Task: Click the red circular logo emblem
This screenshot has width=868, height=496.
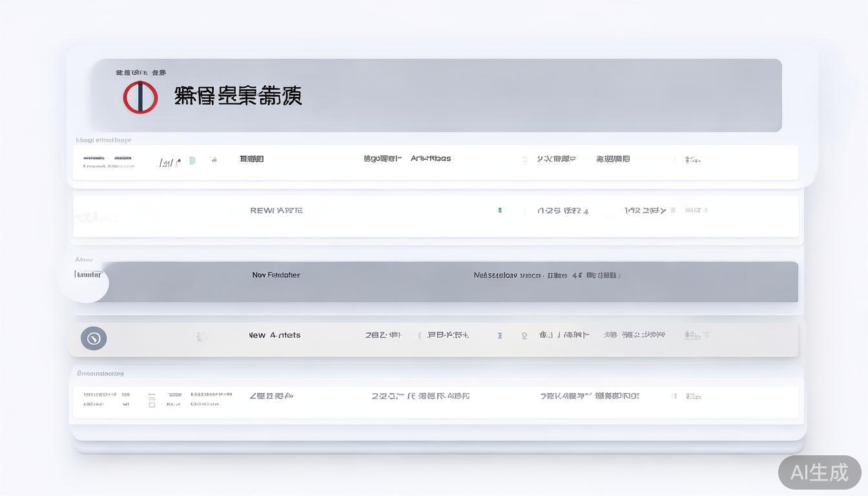Action: coord(140,97)
